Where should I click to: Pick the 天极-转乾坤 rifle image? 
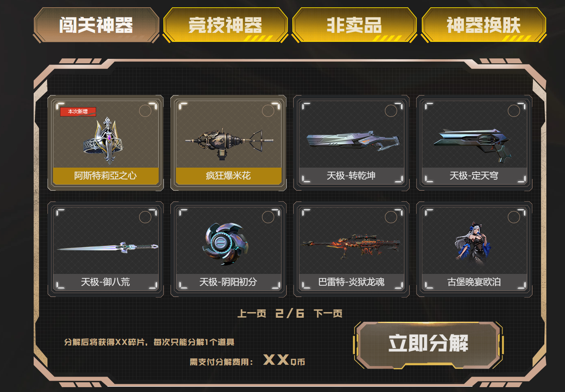353,141
